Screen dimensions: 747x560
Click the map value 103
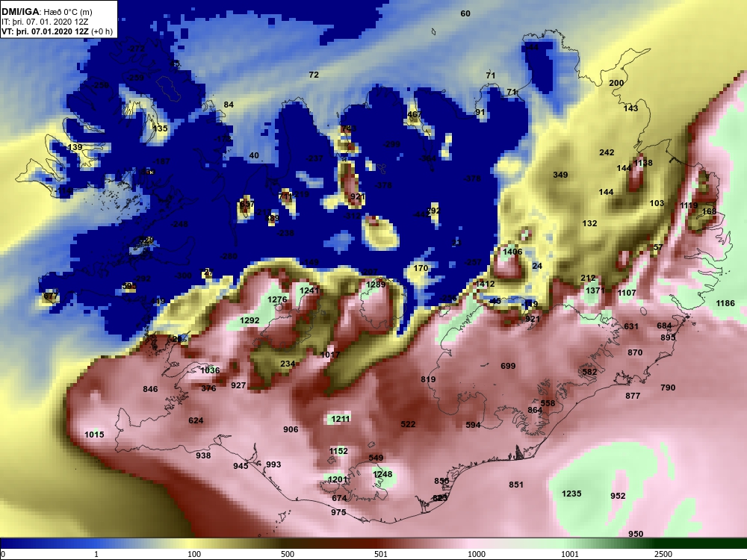coord(657,203)
